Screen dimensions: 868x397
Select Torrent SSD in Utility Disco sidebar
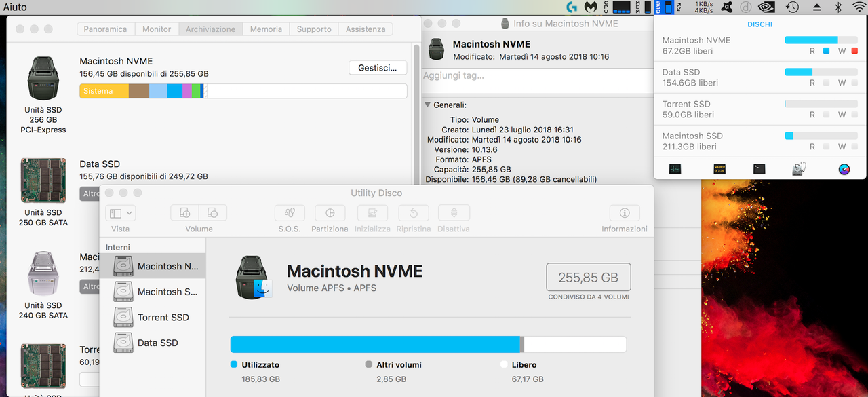click(x=153, y=317)
